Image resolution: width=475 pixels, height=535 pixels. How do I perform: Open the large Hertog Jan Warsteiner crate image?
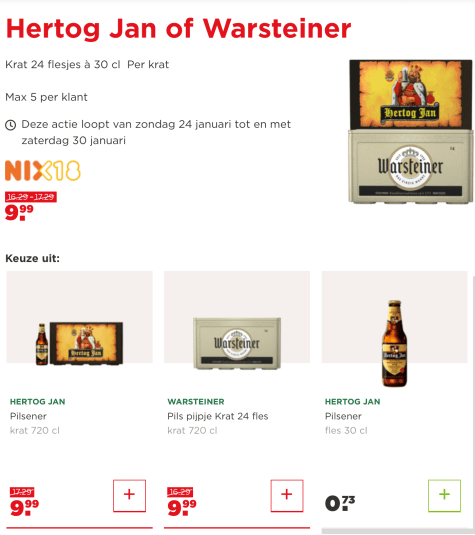[x=411, y=132]
